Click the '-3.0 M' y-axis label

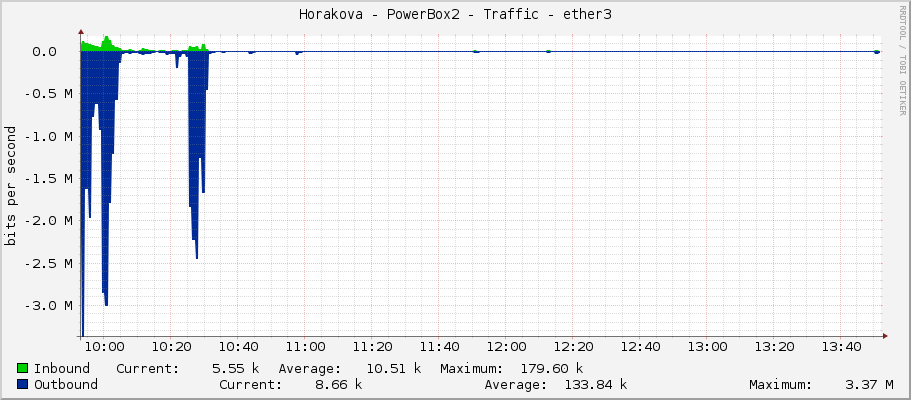49,306
